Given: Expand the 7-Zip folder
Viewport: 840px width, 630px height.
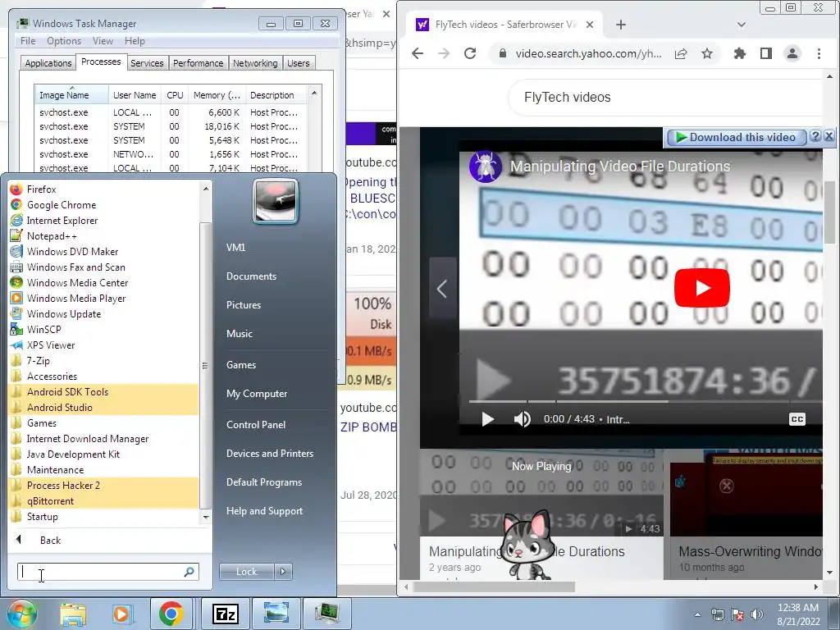Looking at the screenshot, I should point(38,361).
